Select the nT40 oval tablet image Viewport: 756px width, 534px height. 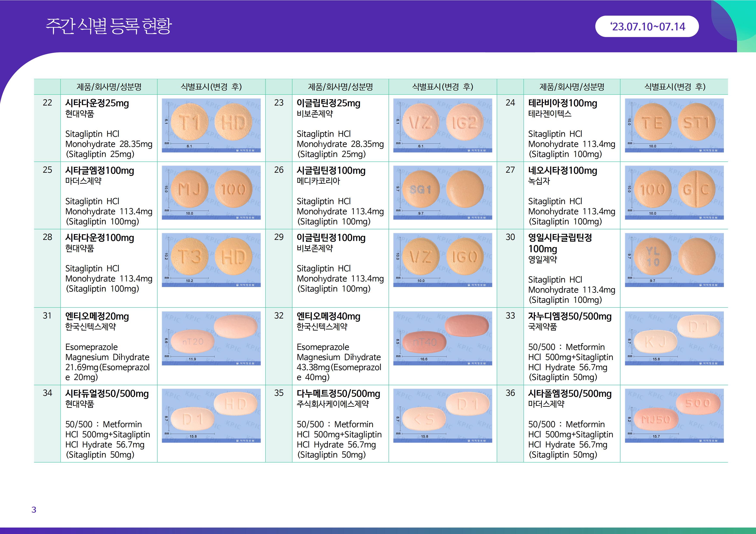[x=442, y=338]
